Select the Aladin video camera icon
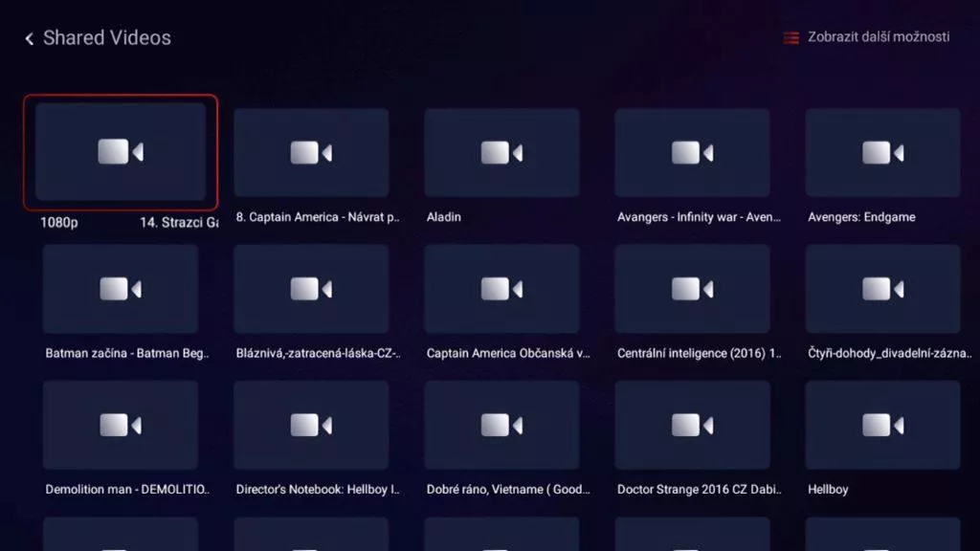Image resolution: width=980 pixels, height=551 pixels. (x=501, y=152)
